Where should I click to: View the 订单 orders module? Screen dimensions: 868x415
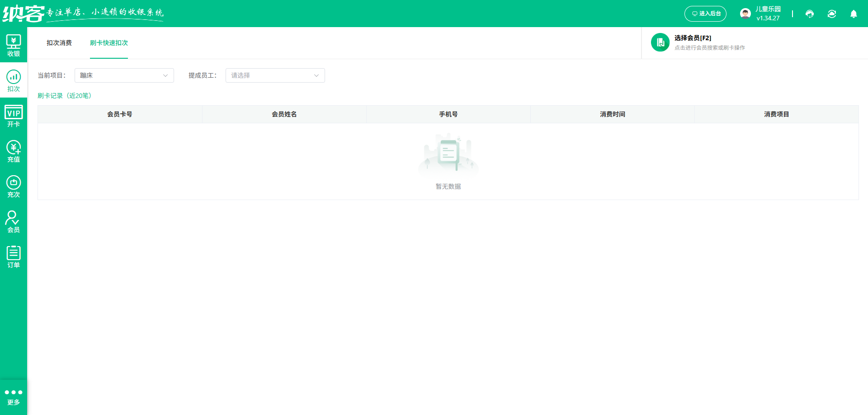pyautogui.click(x=14, y=256)
